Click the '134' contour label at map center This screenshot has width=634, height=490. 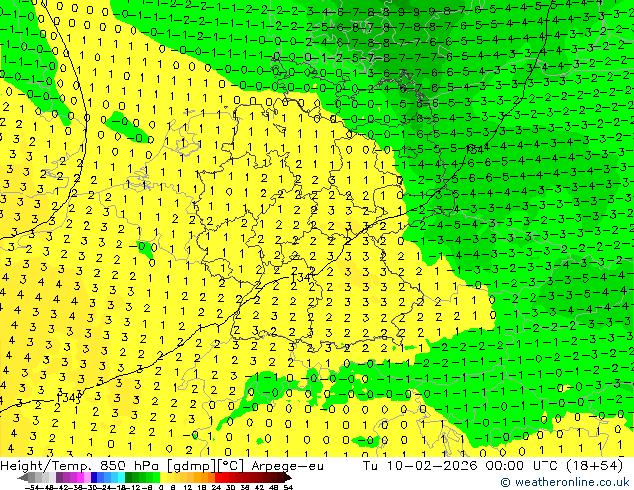coord(301,278)
